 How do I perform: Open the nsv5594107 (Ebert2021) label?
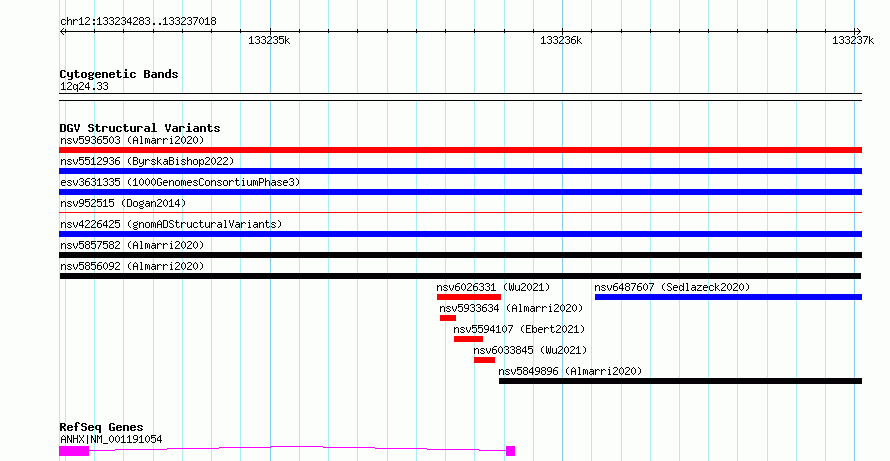(519, 329)
